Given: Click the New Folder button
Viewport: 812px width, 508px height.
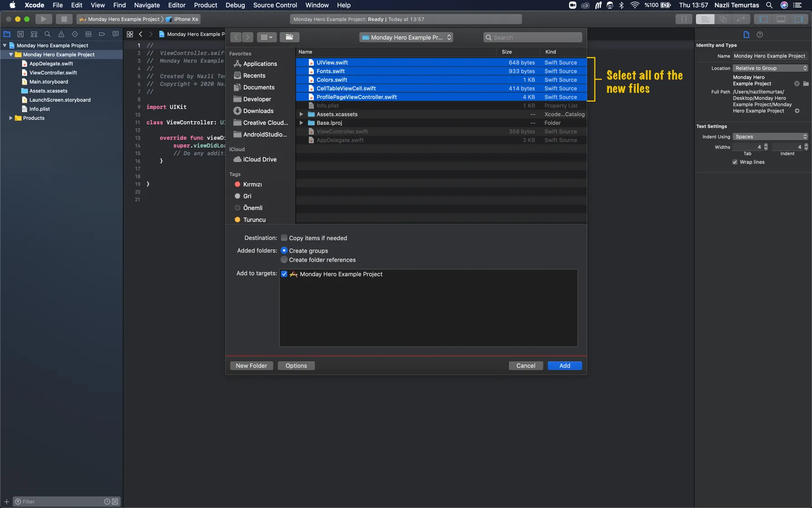Looking at the screenshot, I should tap(251, 366).
